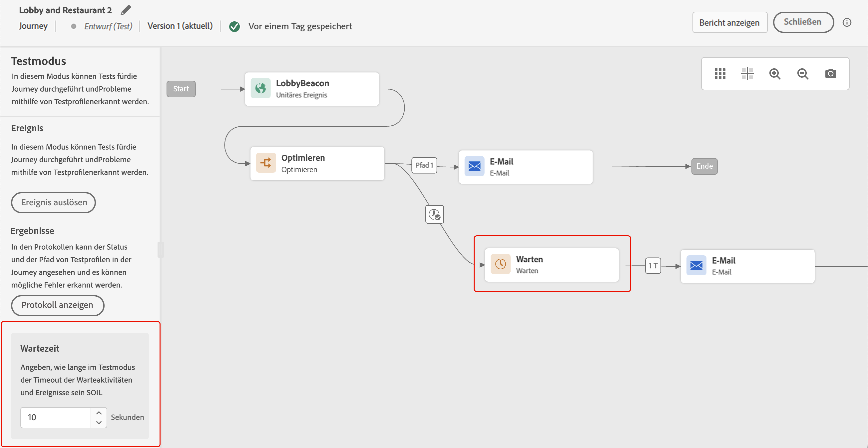Open the info icon next to Schließen
Screen dimensions: 868x448
[x=847, y=23]
